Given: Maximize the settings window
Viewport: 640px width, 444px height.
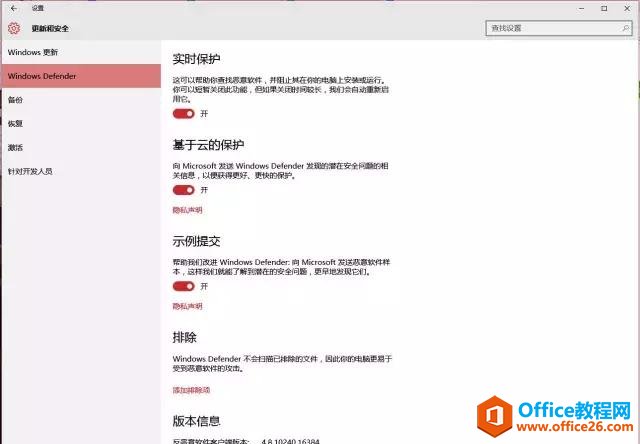Looking at the screenshot, I should click(604, 9).
